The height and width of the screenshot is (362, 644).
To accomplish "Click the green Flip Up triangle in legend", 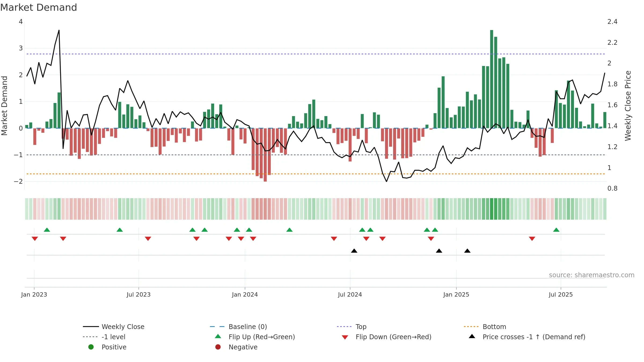I will click(x=218, y=336).
